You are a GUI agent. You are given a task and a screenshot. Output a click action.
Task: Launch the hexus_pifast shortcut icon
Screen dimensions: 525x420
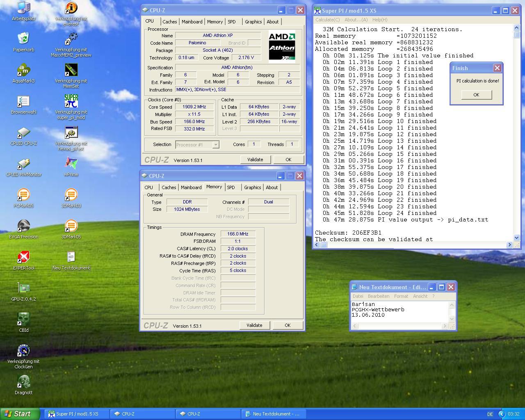(x=71, y=138)
